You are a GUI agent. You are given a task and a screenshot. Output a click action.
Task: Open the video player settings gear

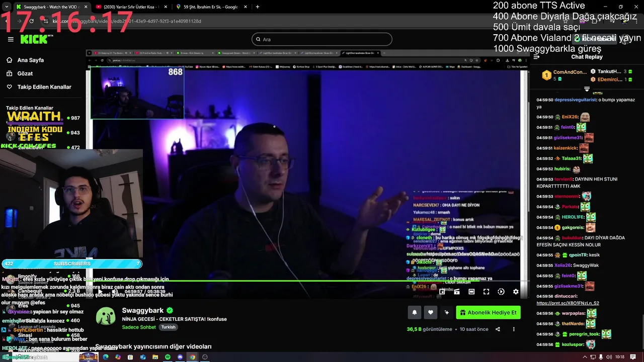click(516, 292)
